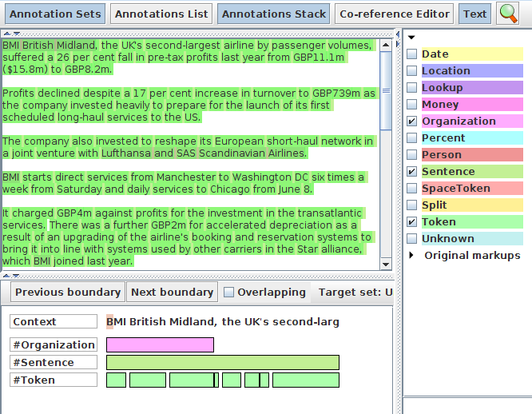This screenshot has height=414, width=532.
Task: Click the text scrollbar up arrow
Action: point(386,45)
